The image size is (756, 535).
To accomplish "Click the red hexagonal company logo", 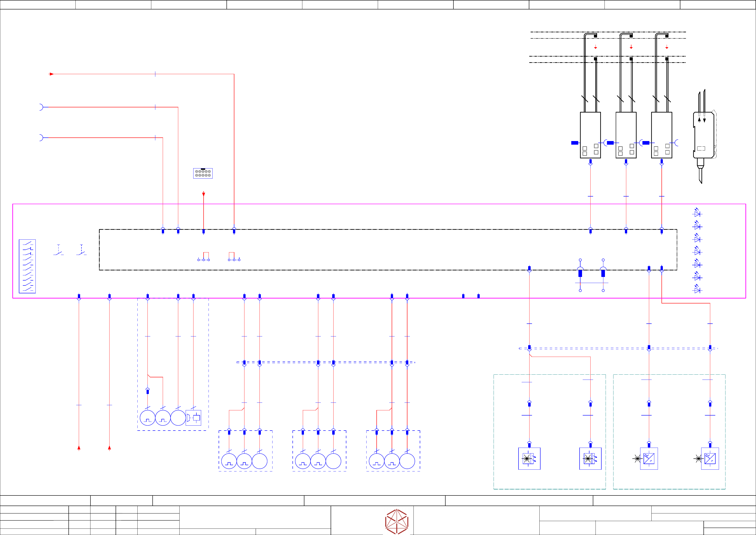I will point(396,521).
